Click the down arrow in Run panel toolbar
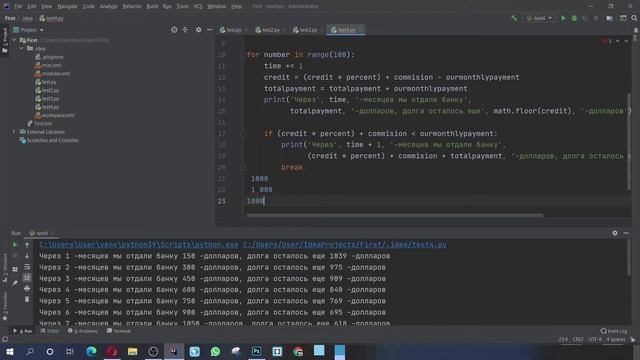This screenshot has width=640, height=360. (x=27, y=256)
